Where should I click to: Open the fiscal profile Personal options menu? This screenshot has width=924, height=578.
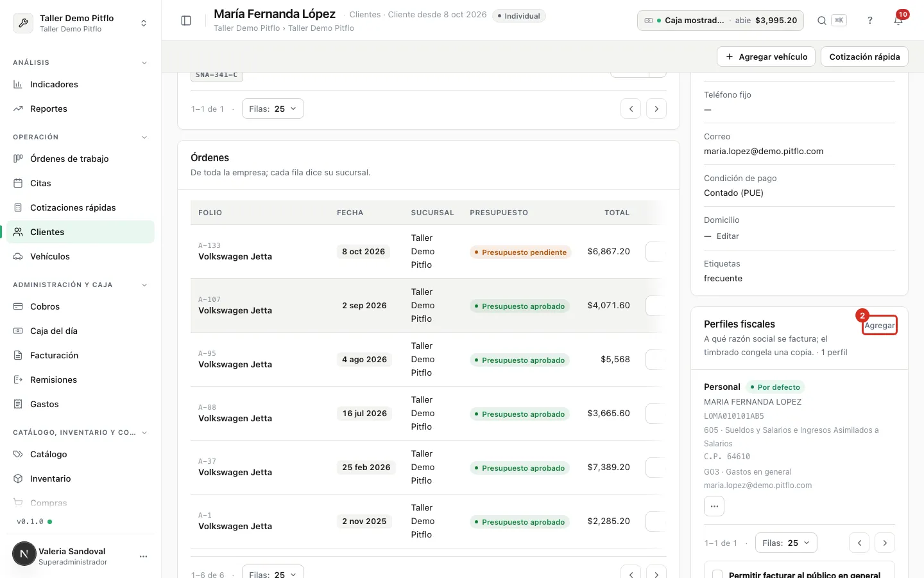coord(714,506)
